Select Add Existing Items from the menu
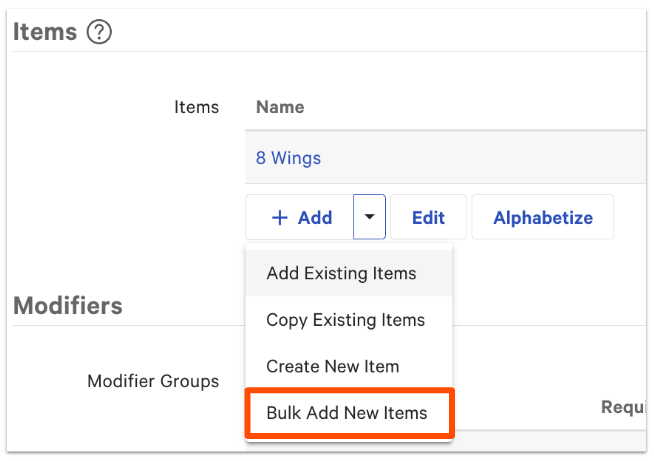The image size is (654, 461). (341, 273)
